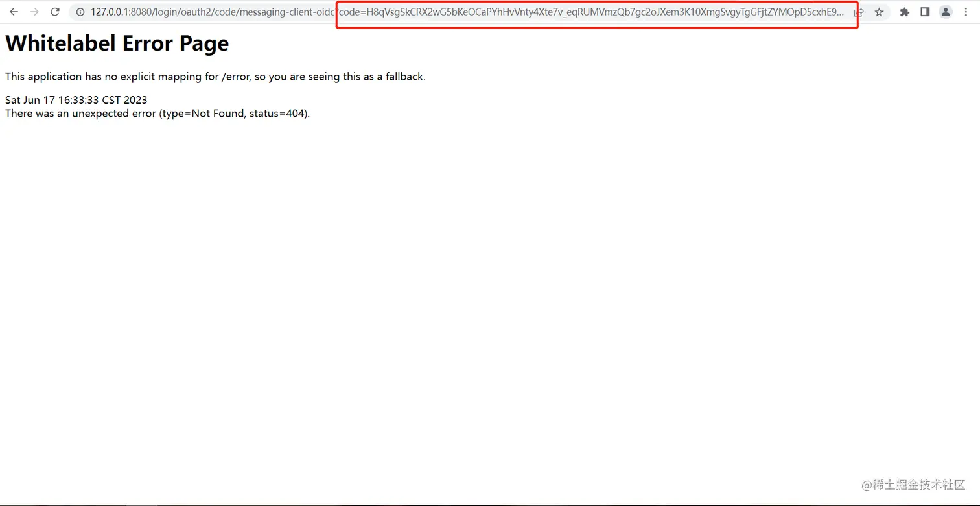View site information icon in address bar

click(x=79, y=12)
